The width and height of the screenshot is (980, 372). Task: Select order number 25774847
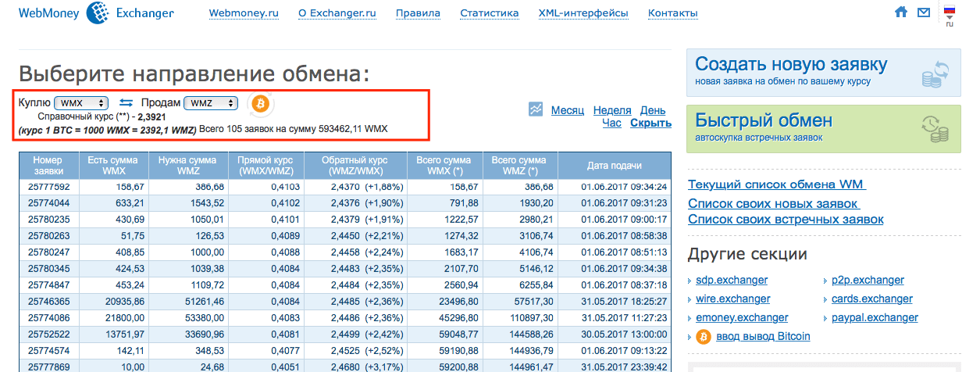[48, 284]
